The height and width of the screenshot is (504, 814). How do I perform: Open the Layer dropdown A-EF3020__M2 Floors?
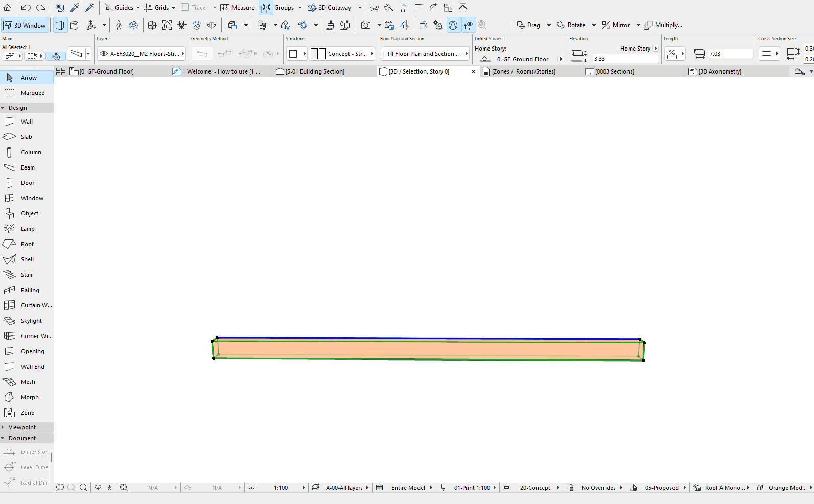click(142, 54)
